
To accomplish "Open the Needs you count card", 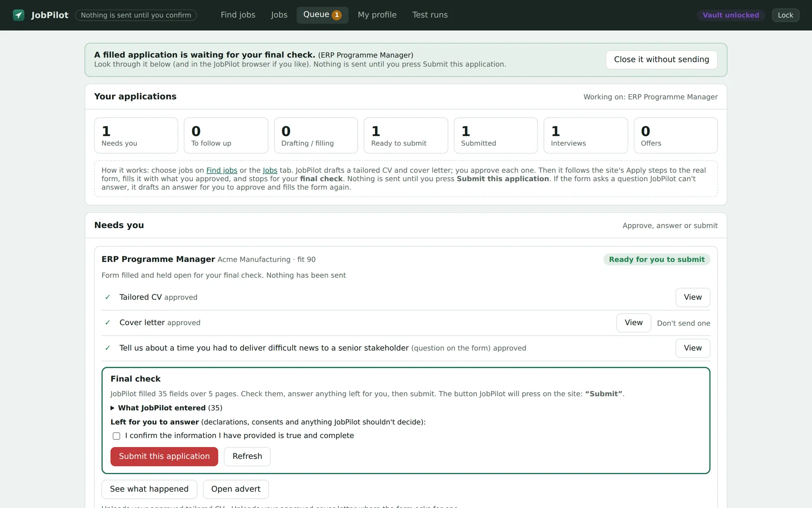I will (136, 135).
